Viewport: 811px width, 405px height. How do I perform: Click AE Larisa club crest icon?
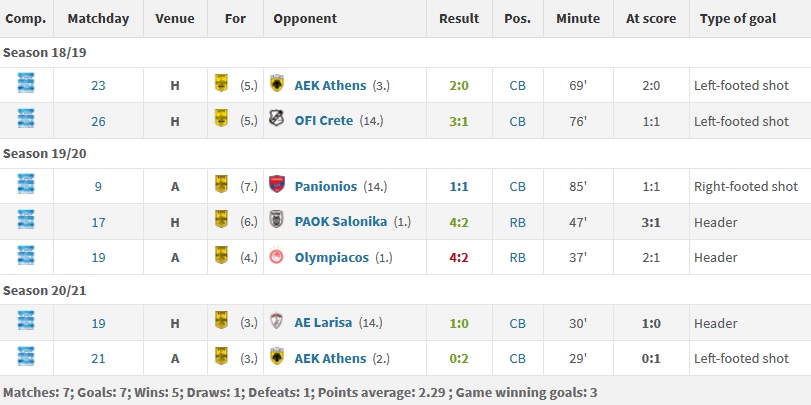(277, 321)
